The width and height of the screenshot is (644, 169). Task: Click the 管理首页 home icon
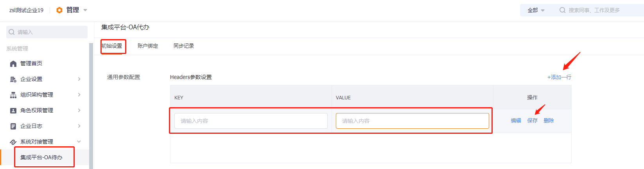coord(13,64)
